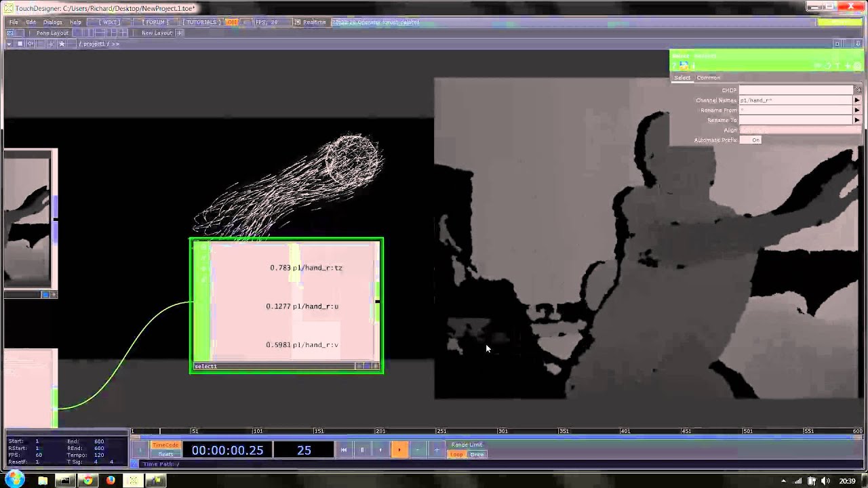Enable TimeCode display mode
This screenshot has height=488, width=868.
165,445
